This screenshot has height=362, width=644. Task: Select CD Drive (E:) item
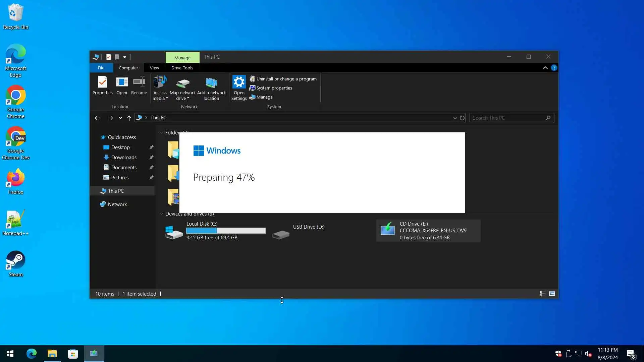(x=428, y=231)
